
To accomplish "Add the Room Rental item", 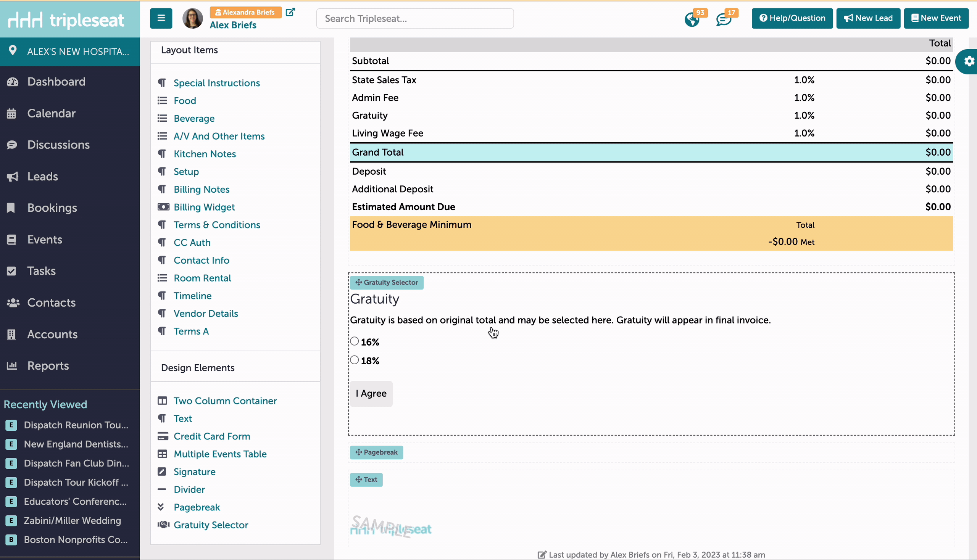I will pyautogui.click(x=202, y=278).
